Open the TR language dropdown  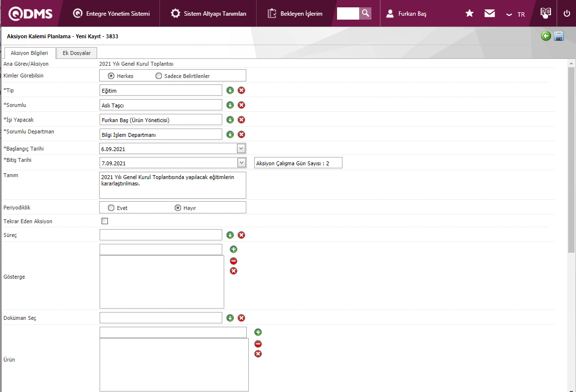tap(516, 14)
